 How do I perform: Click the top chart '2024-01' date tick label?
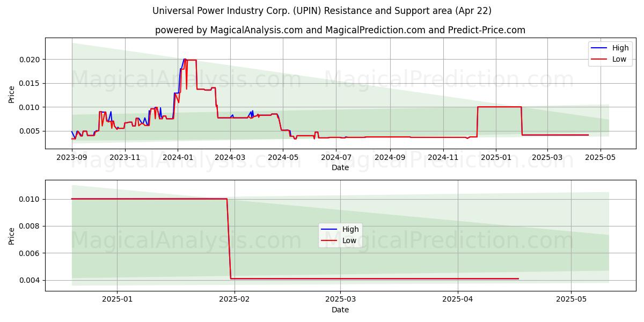(178, 158)
